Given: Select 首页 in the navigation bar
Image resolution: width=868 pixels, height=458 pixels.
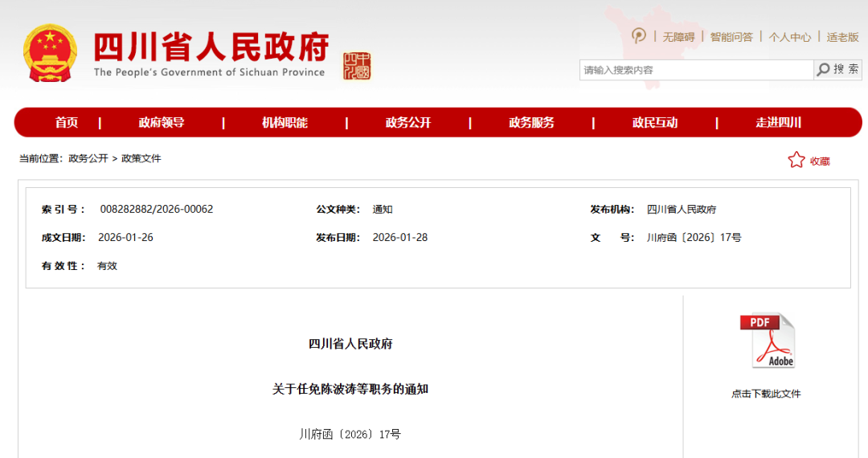Looking at the screenshot, I should click(67, 123).
